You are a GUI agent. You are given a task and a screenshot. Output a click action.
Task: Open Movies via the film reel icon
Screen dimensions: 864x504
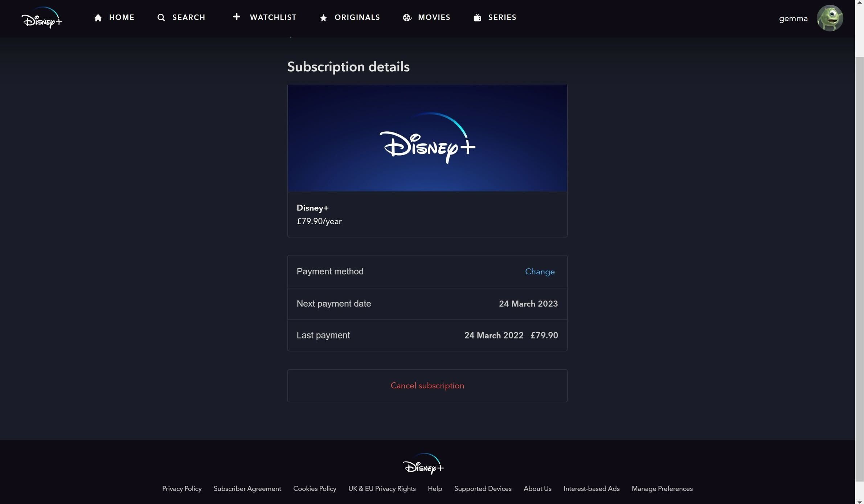coord(407,17)
